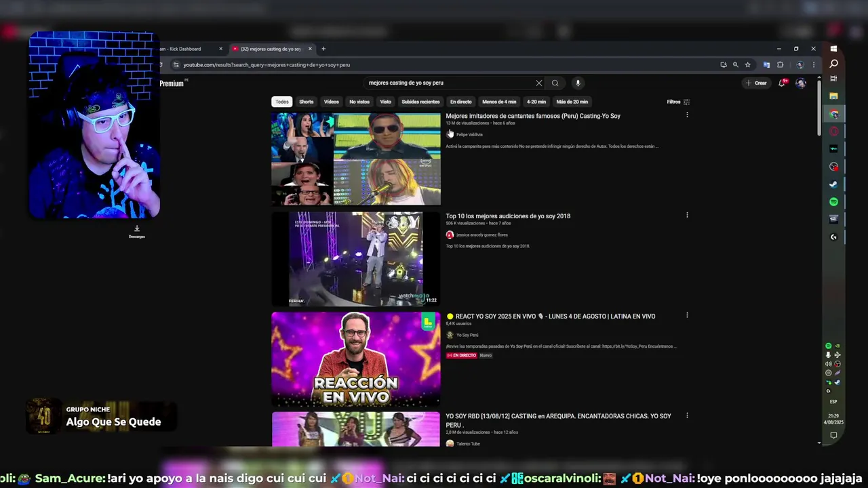Open the YouTube account avatar menu
The height and width of the screenshot is (488, 868).
click(801, 83)
